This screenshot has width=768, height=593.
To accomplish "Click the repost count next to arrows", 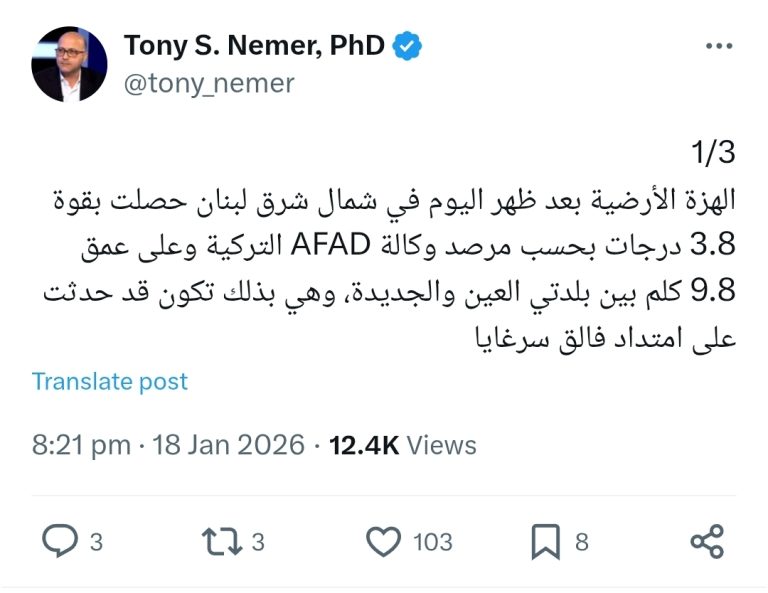I will point(258,542).
